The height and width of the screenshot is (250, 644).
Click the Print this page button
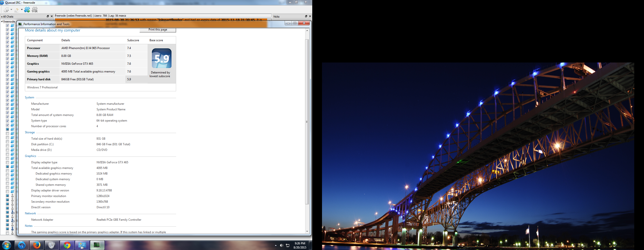158,30
